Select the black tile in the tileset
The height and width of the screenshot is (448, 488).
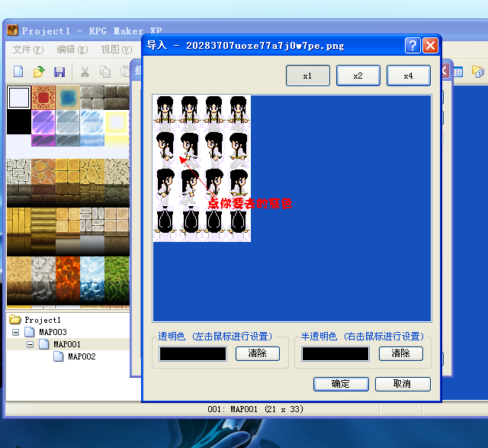coord(19,122)
